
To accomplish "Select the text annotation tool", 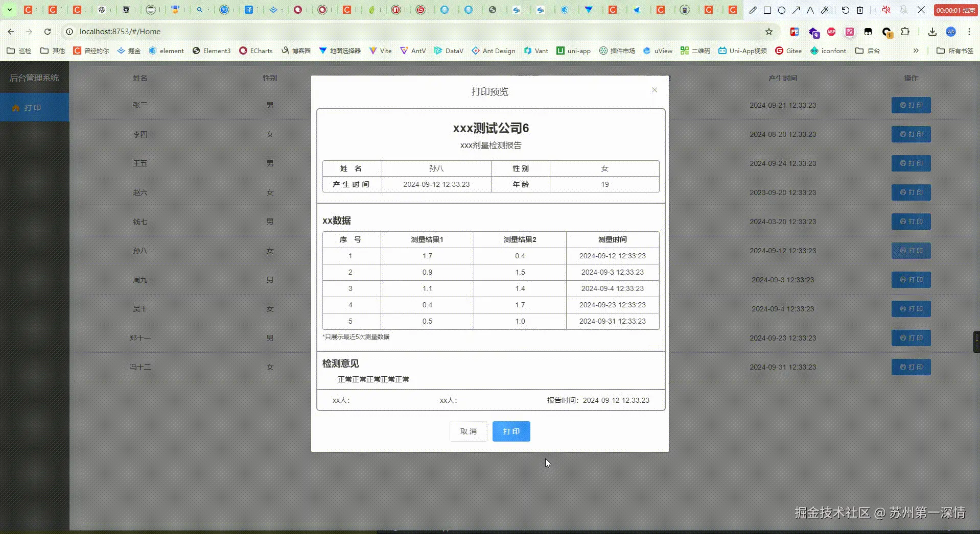I will pos(810,10).
